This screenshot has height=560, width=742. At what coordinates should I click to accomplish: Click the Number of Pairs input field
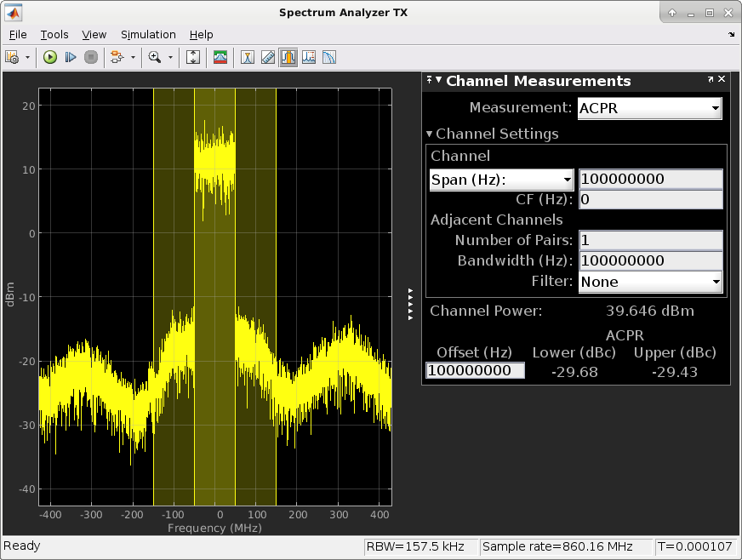(651, 241)
